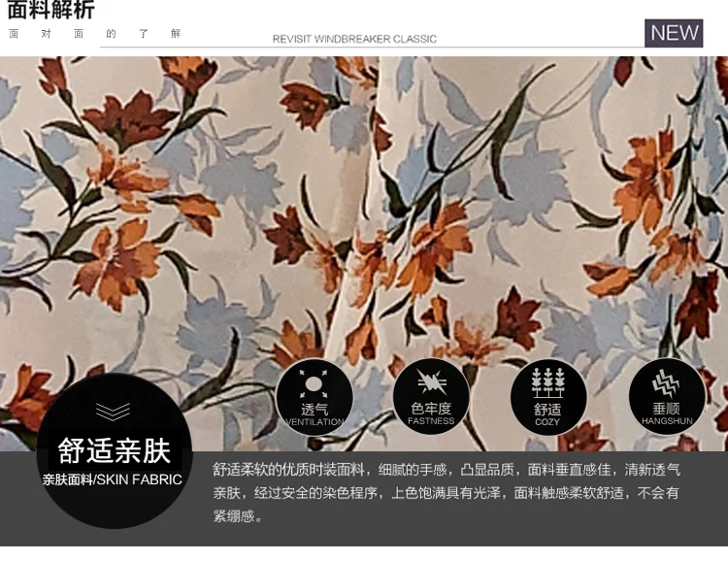This screenshot has width=728, height=561.
Task: Click the 面料解析 heading
Action: [50, 10]
